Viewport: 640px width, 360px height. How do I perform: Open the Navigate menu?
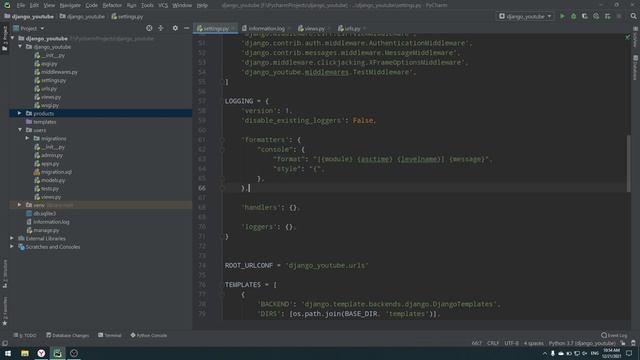tap(70, 5)
